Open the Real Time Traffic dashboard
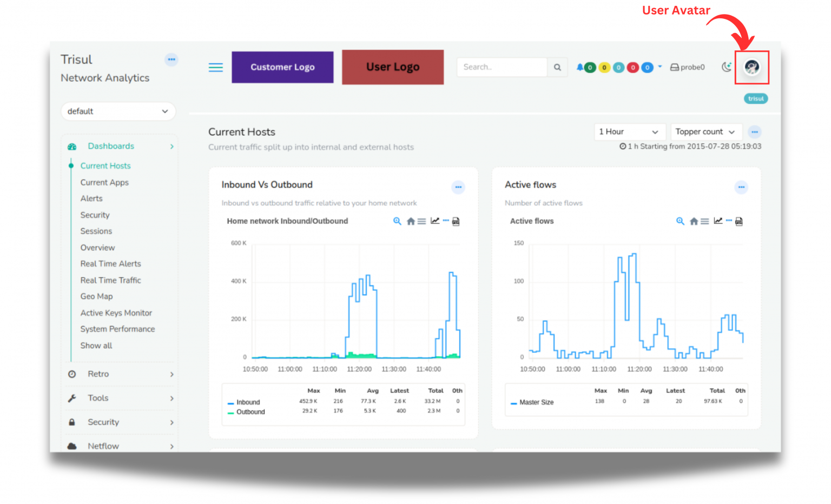831x504 pixels. click(x=110, y=280)
